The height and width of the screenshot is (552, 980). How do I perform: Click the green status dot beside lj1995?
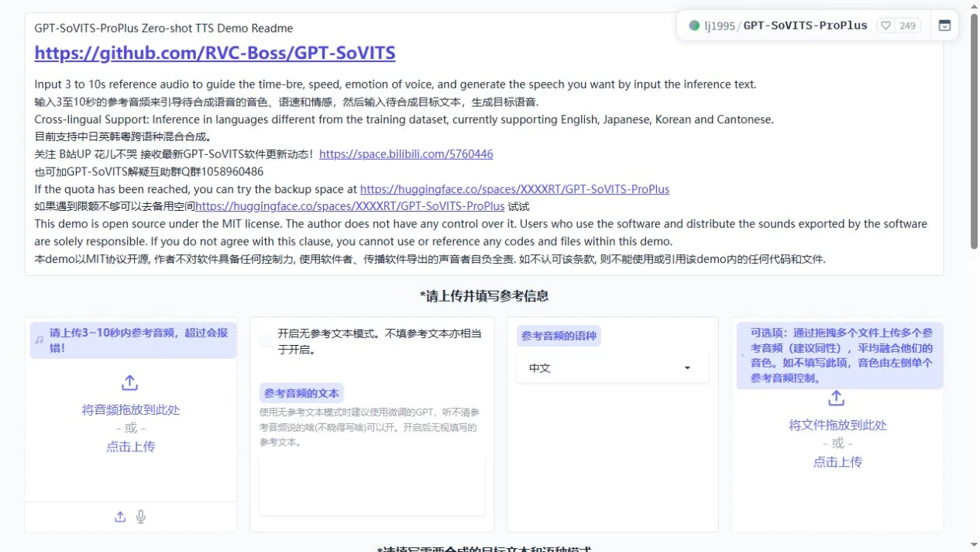tap(694, 26)
